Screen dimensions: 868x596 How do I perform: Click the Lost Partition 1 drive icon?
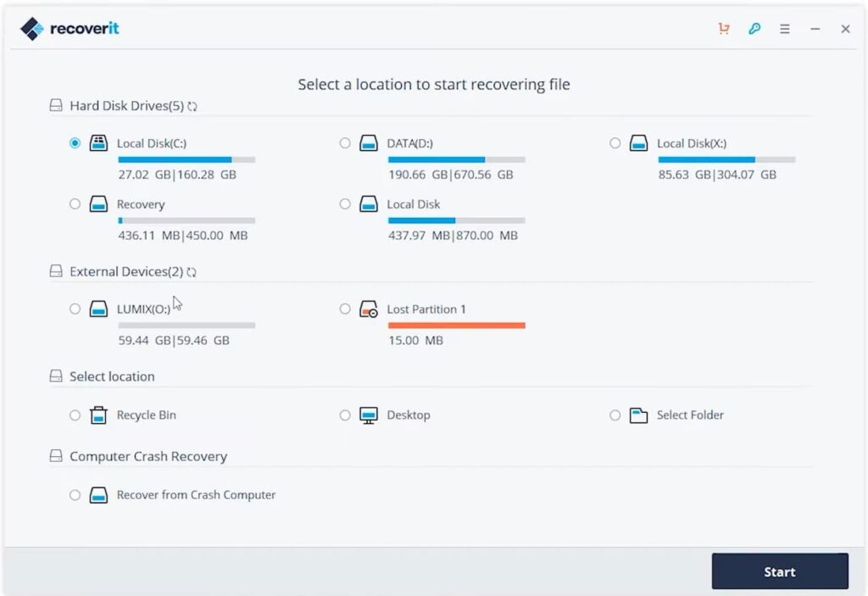tap(368, 309)
